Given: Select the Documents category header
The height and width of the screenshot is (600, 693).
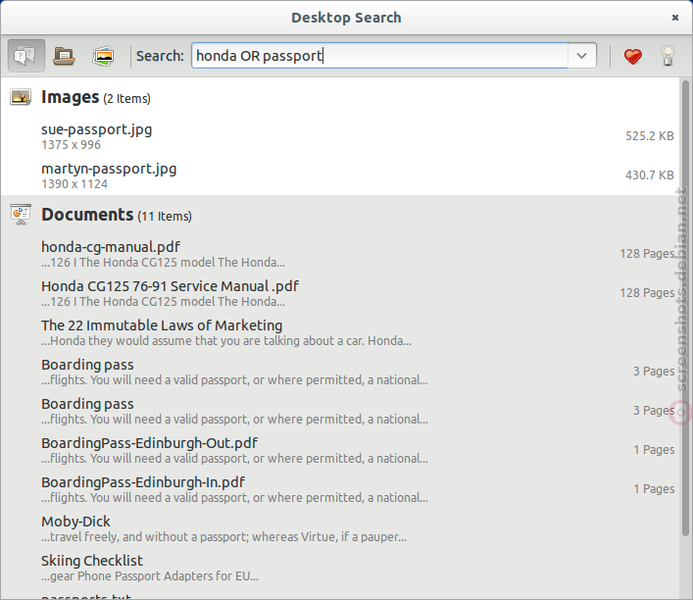Looking at the screenshot, I should [116, 215].
